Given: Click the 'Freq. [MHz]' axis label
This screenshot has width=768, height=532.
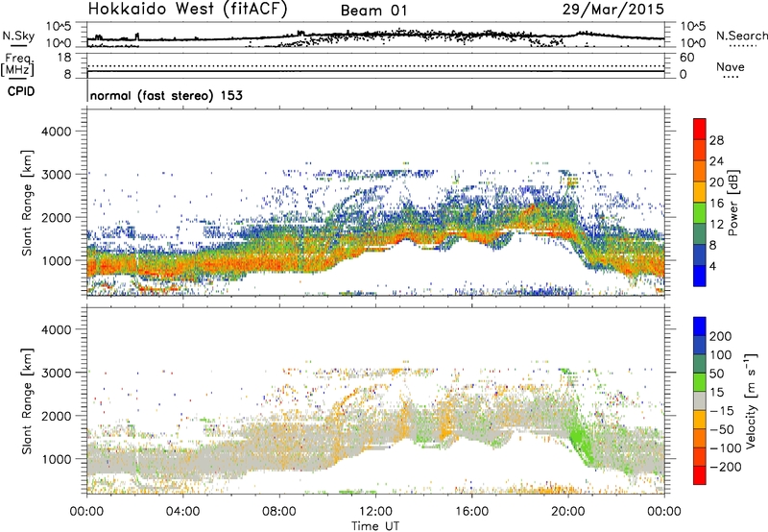Looking at the screenshot, I should click(x=18, y=64).
